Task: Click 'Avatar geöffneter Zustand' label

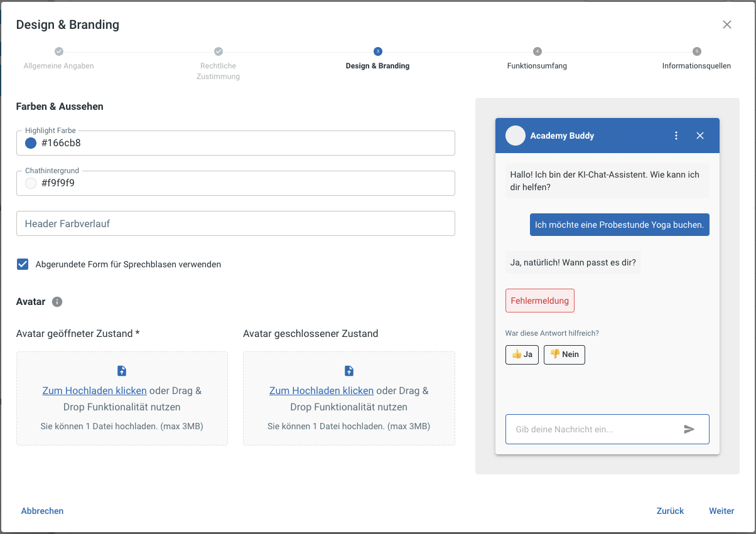Action: click(78, 333)
